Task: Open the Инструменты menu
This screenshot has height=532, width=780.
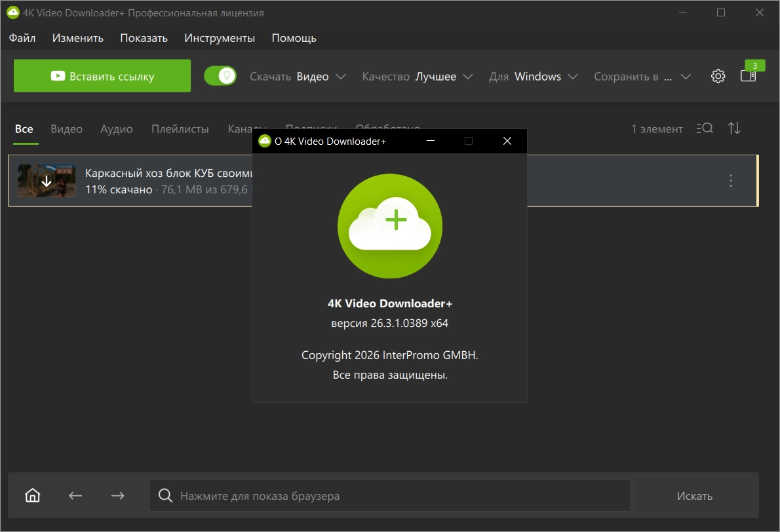Action: (220, 38)
